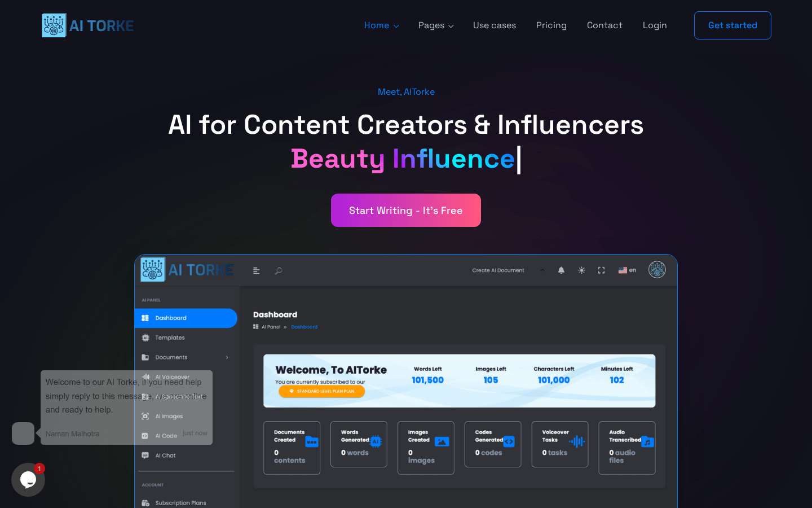The width and height of the screenshot is (812, 508).
Task: Click the Documents folder icon in the sidebar
Action: 145,357
